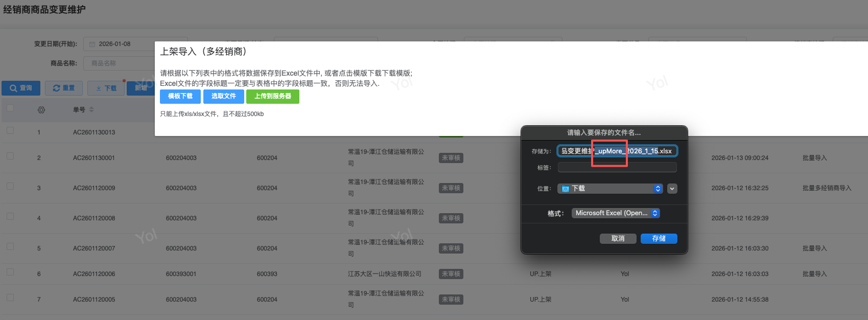
Task: Click 未审核 status tag in row AC2601120006
Action: pyautogui.click(x=451, y=274)
